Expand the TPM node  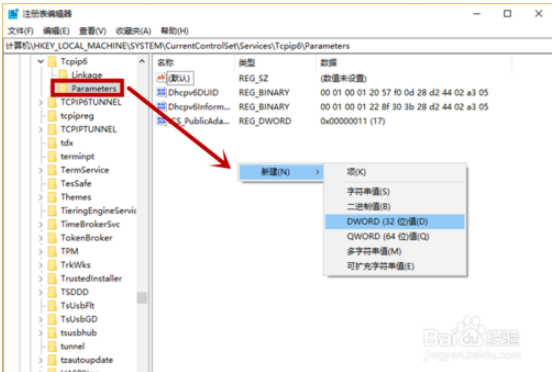pyautogui.click(x=41, y=251)
